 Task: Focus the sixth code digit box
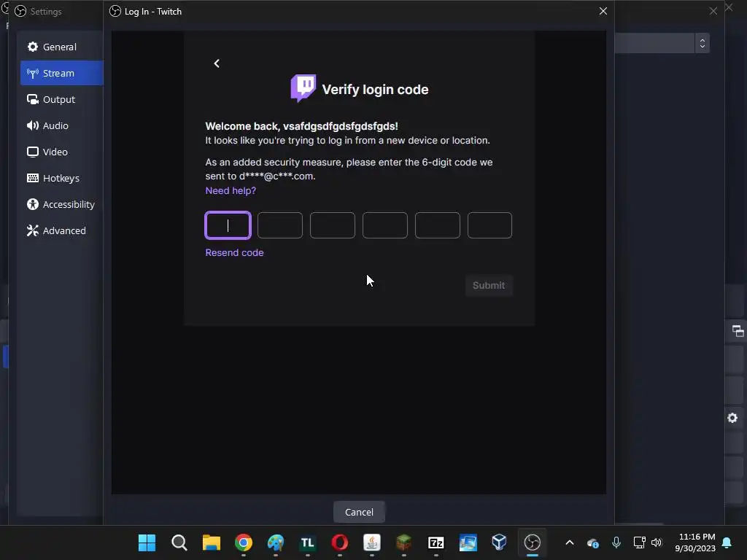pos(489,225)
